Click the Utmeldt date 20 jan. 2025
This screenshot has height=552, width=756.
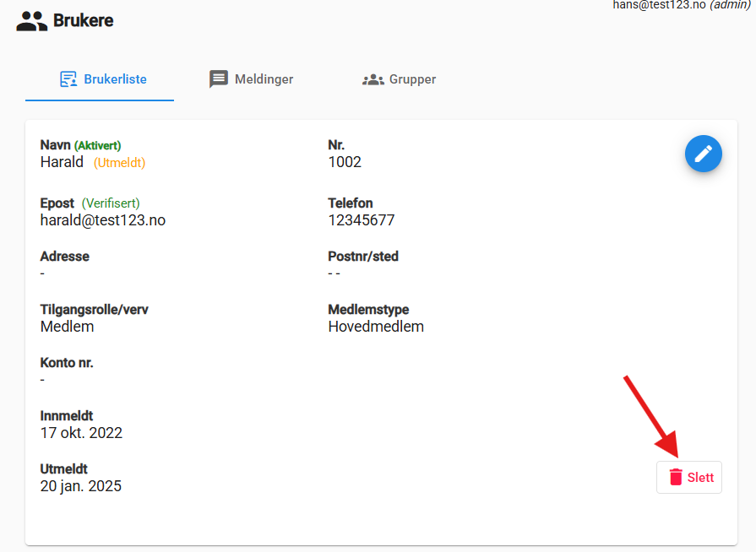coord(81,486)
